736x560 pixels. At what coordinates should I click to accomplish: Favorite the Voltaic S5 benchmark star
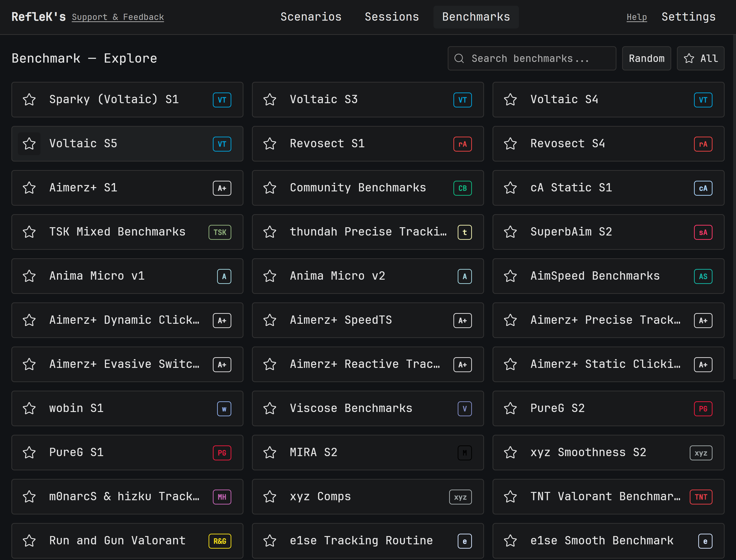tap(29, 144)
